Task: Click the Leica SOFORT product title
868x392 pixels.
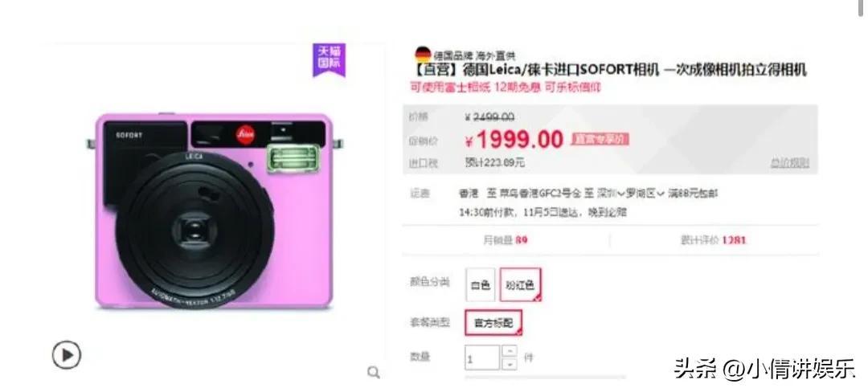Action: [x=608, y=70]
